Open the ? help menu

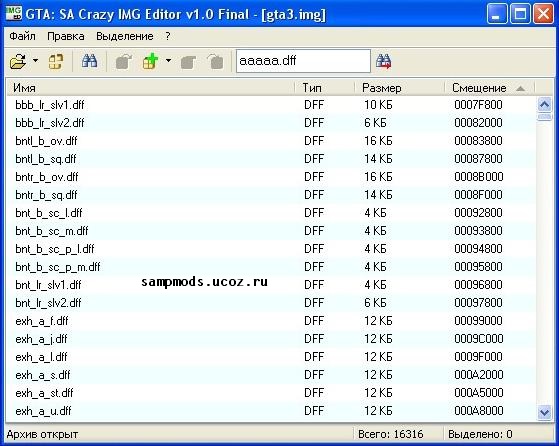(168, 36)
